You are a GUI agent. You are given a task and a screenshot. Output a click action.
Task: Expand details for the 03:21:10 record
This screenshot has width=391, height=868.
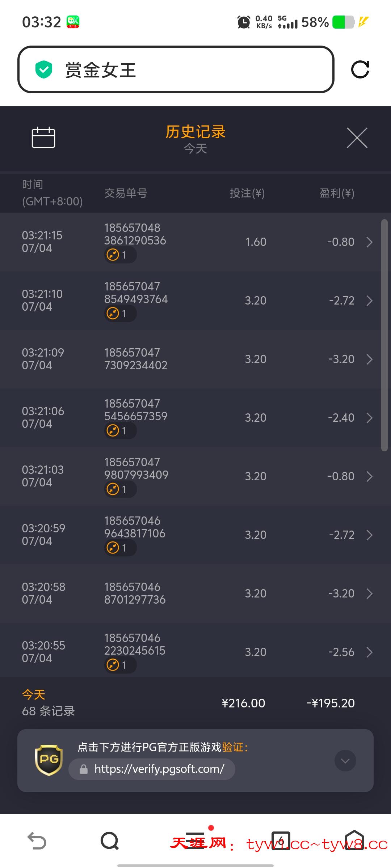point(369,301)
